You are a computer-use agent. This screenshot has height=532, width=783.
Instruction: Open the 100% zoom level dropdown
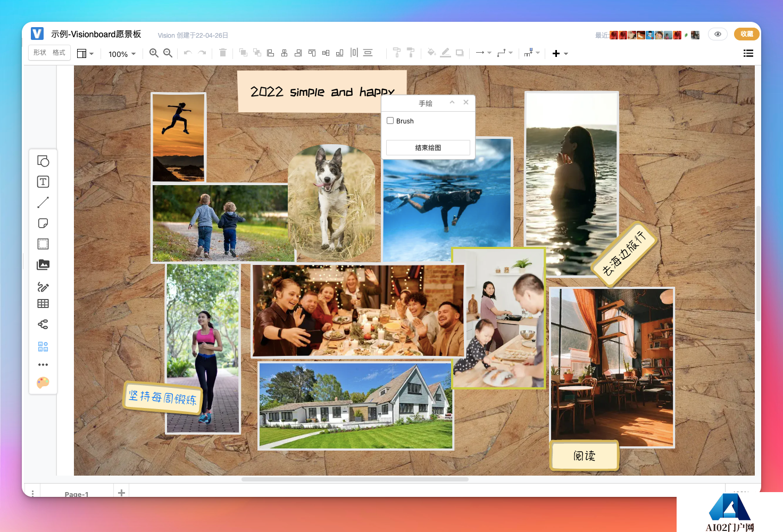pos(122,54)
